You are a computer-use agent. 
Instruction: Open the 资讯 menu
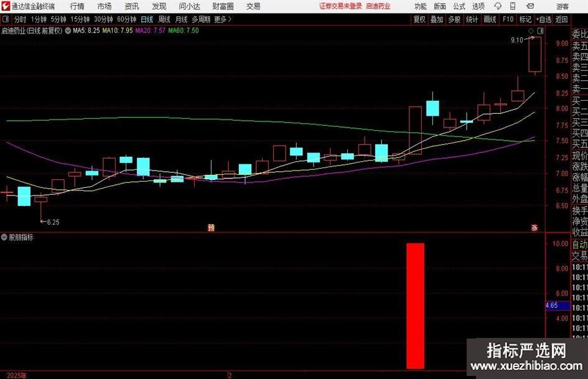132,6
